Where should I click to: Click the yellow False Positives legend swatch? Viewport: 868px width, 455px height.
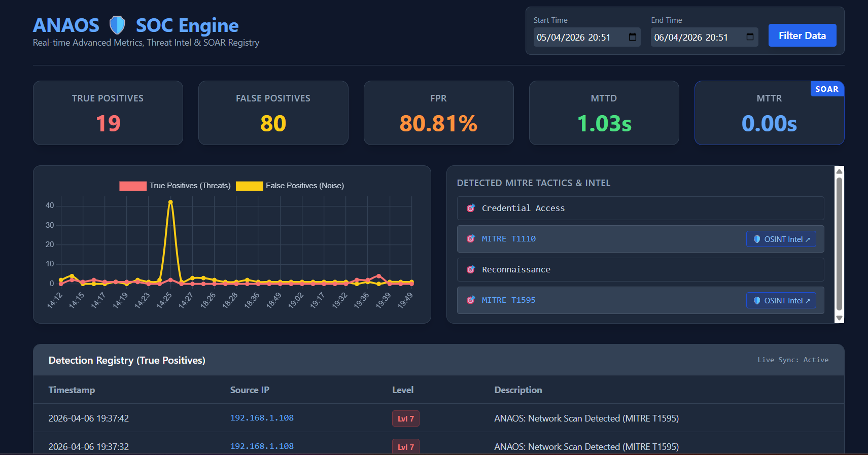[x=250, y=186]
